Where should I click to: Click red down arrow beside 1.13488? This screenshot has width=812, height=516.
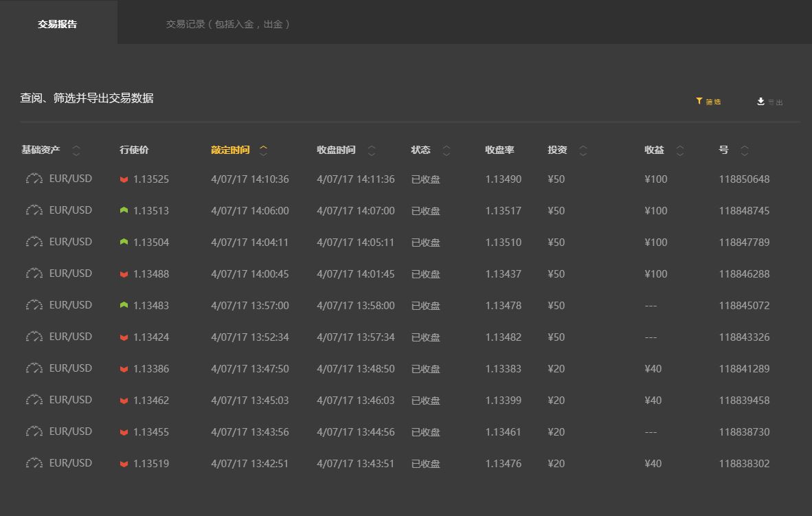click(x=124, y=274)
